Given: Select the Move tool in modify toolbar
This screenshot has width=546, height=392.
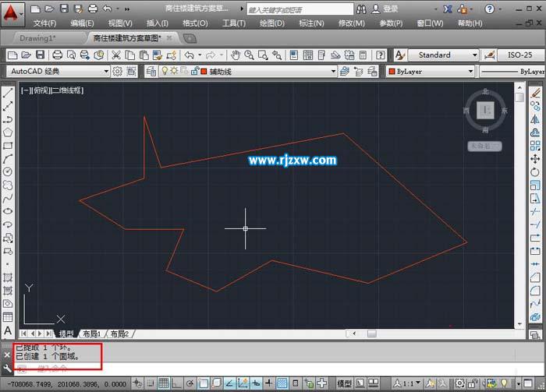Looking at the screenshot, I should (535, 159).
